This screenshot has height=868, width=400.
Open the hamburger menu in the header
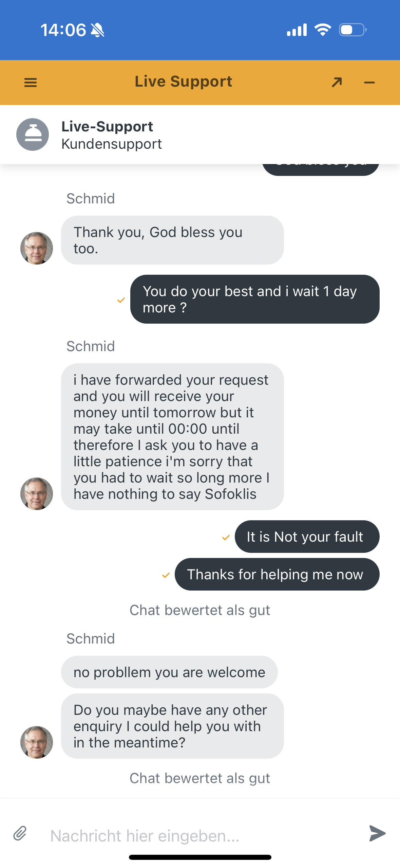coord(31,82)
